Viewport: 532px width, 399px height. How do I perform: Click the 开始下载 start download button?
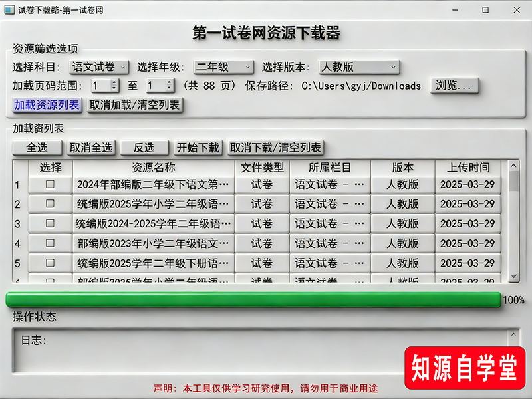pyautogui.click(x=198, y=147)
